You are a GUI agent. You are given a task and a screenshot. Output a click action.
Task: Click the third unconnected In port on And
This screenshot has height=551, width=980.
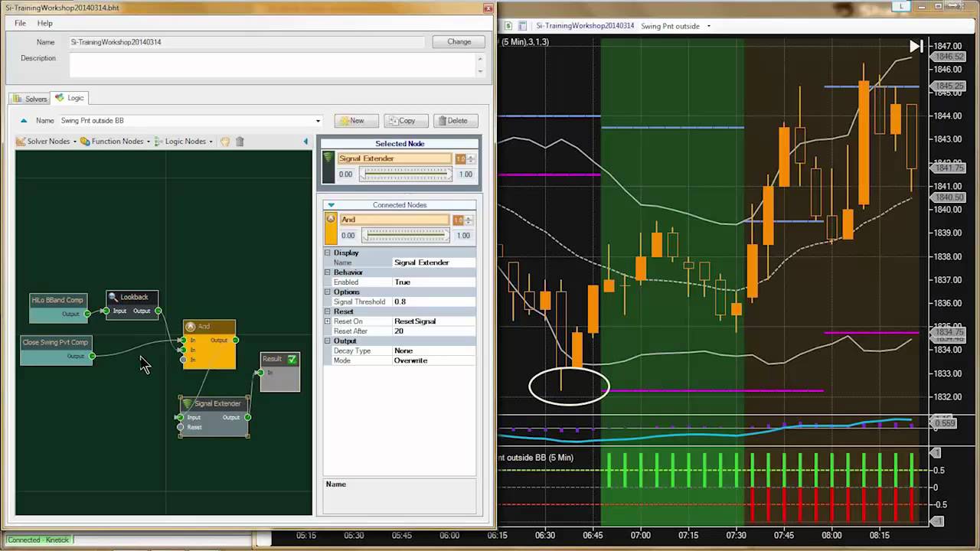pos(183,360)
